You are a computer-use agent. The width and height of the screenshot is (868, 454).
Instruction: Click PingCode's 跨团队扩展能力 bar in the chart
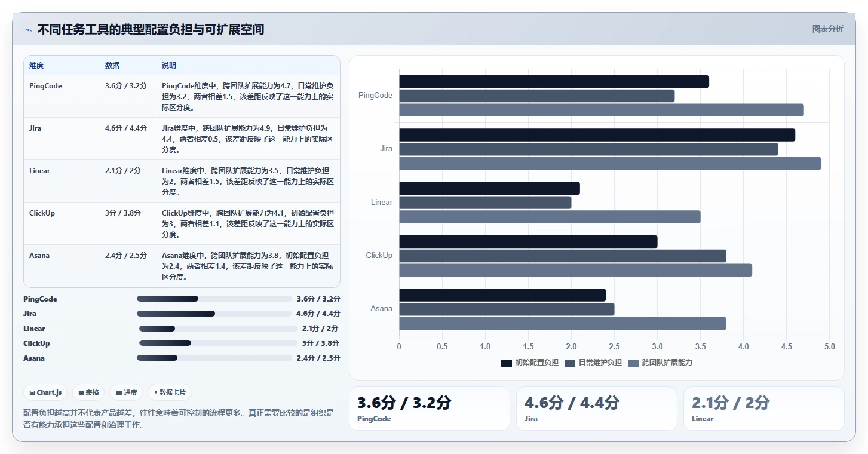click(x=601, y=110)
